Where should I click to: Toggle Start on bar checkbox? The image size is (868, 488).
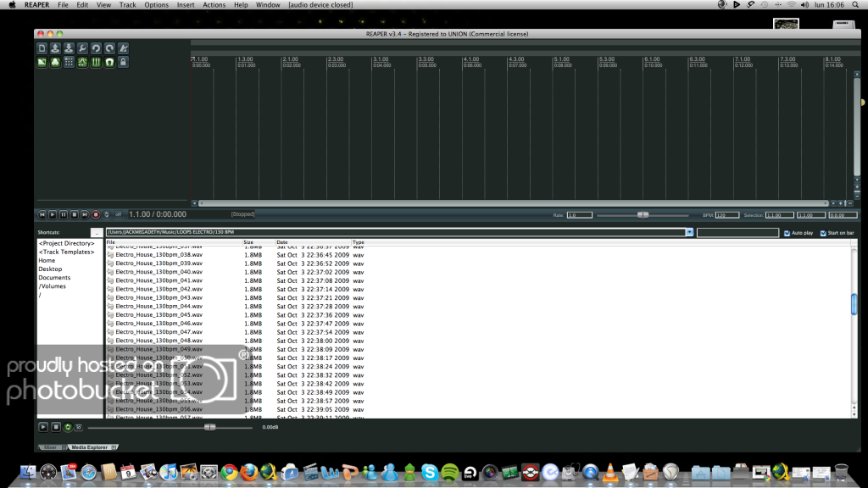pyautogui.click(x=823, y=233)
